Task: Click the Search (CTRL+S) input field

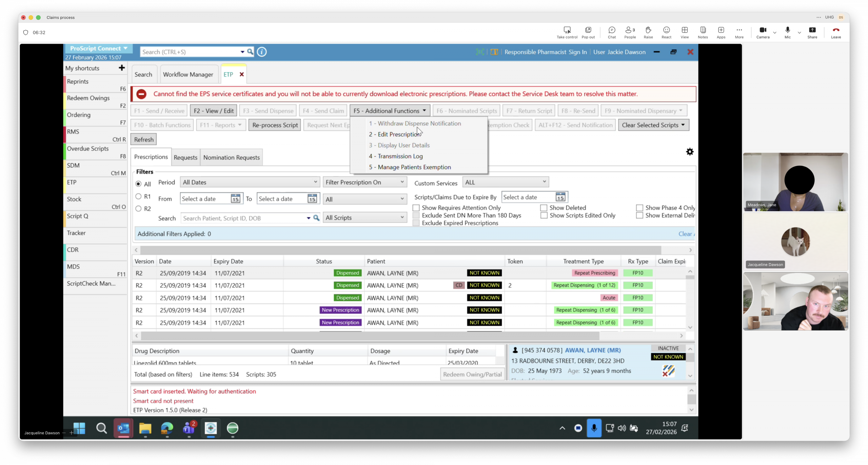Action: (x=190, y=52)
